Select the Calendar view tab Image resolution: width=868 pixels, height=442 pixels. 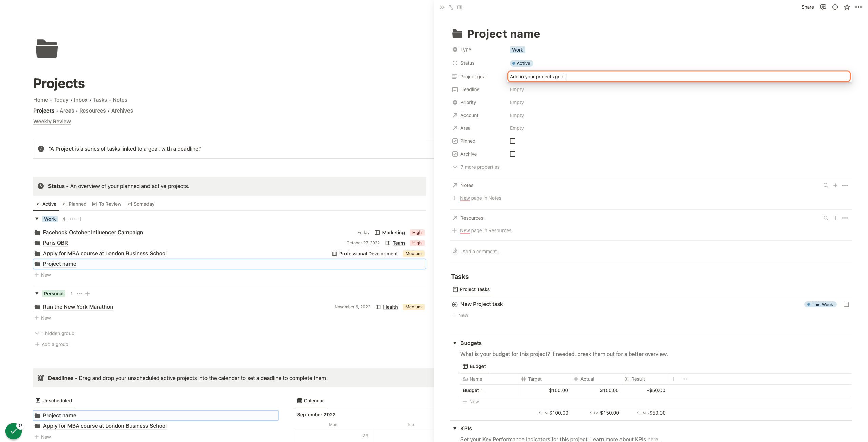(311, 401)
